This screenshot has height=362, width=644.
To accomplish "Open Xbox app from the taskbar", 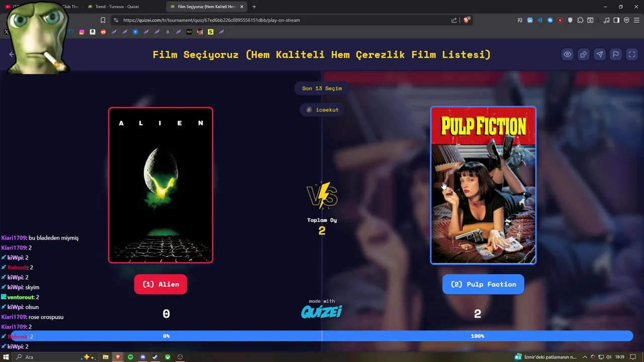I will click(x=168, y=357).
